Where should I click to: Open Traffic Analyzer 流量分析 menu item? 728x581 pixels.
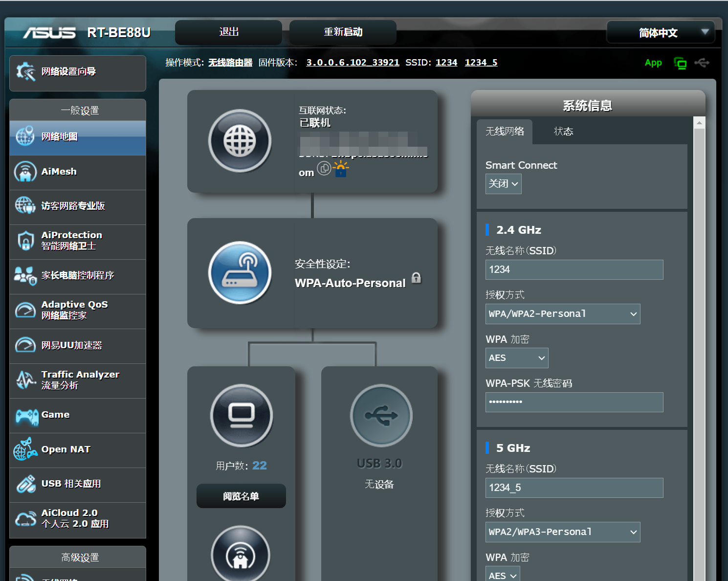(78, 380)
